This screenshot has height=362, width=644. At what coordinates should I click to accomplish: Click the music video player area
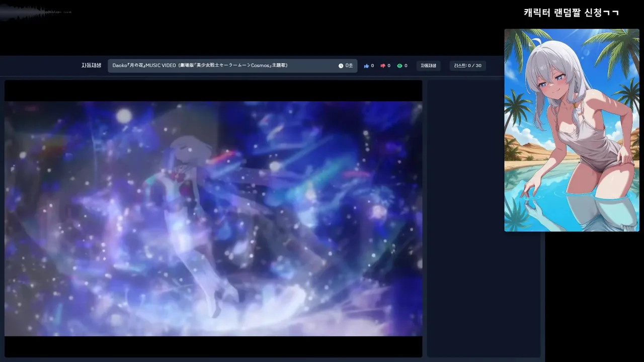[213, 219]
